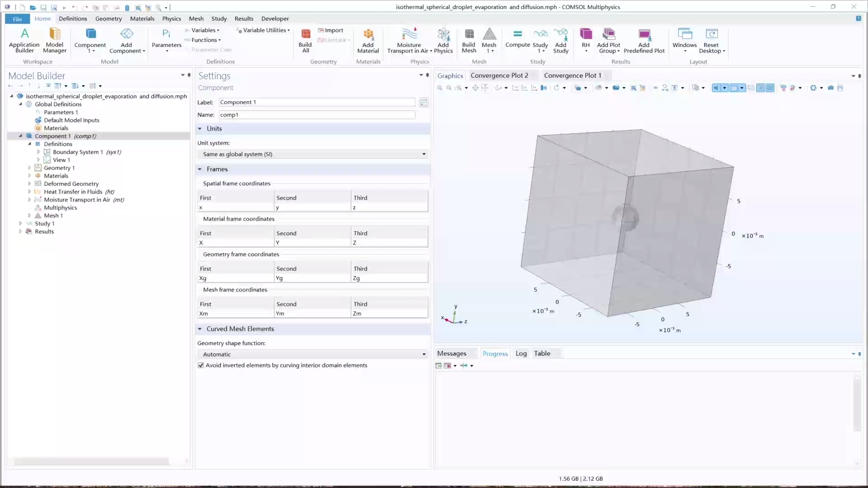Viewport: 868px width, 488px height.
Task: Click the Label input field
Action: (x=316, y=102)
